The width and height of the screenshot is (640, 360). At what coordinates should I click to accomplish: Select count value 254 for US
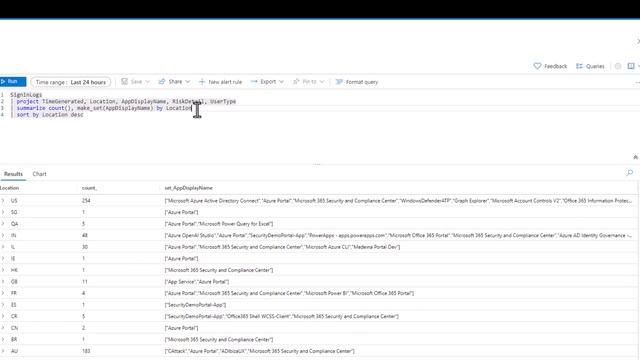86,201
